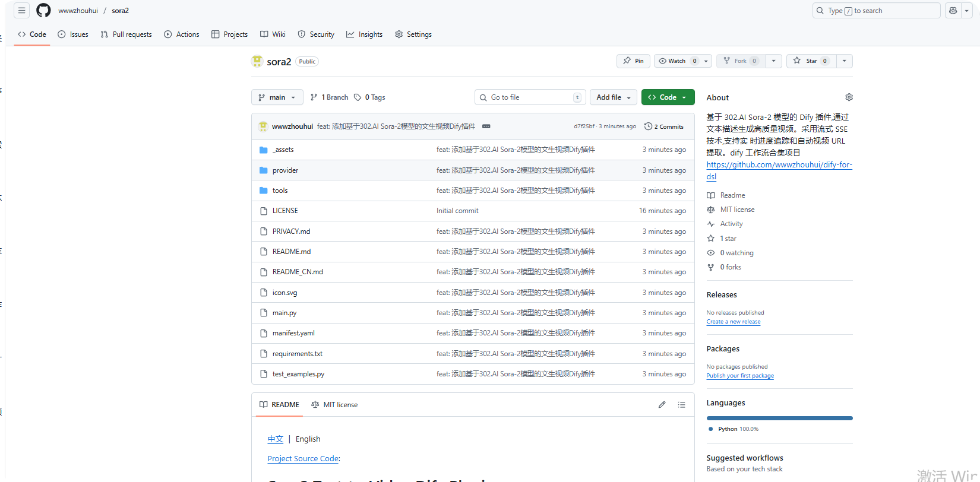
Task: Click the Go to file search field
Action: (x=530, y=97)
